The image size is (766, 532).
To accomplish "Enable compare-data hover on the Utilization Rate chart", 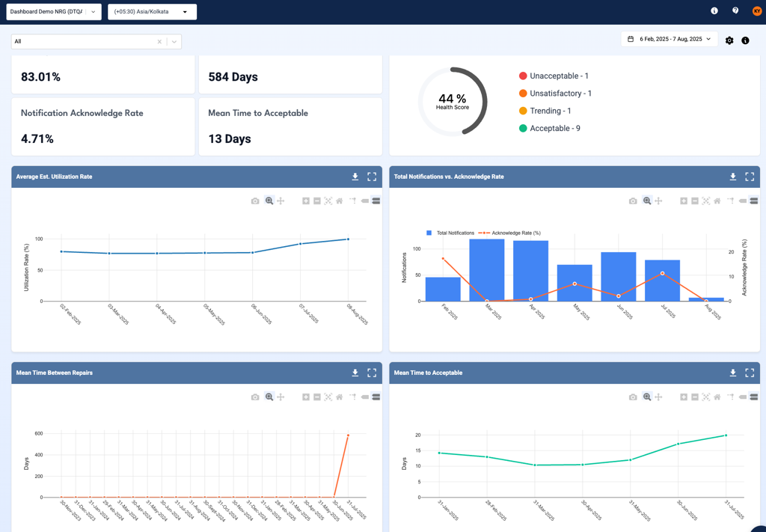I will pos(376,201).
